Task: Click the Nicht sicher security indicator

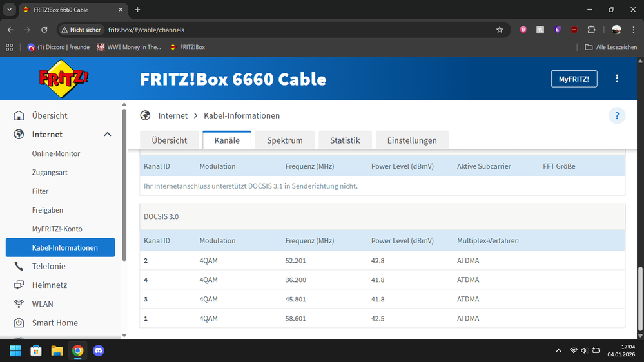Action: pyautogui.click(x=81, y=30)
